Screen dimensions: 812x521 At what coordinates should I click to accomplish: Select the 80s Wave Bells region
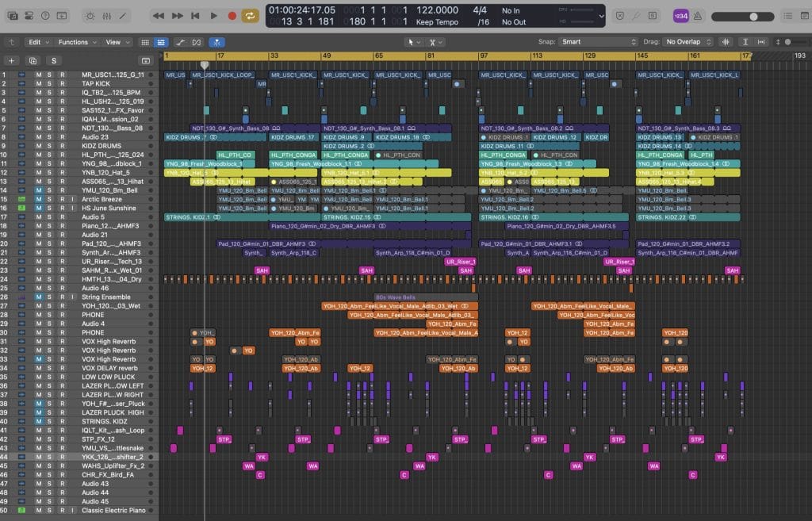tap(425, 297)
